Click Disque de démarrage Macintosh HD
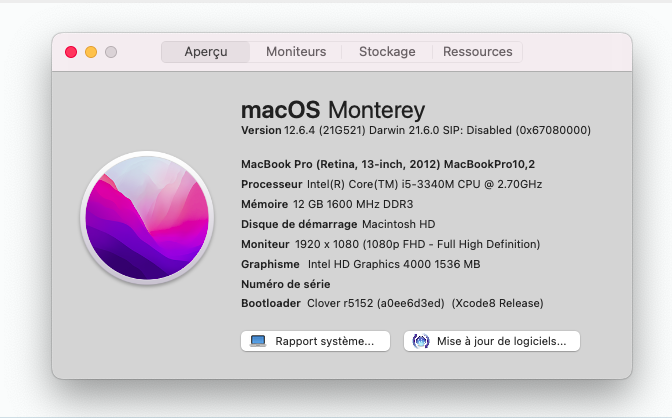672x418 pixels. pos(338,224)
